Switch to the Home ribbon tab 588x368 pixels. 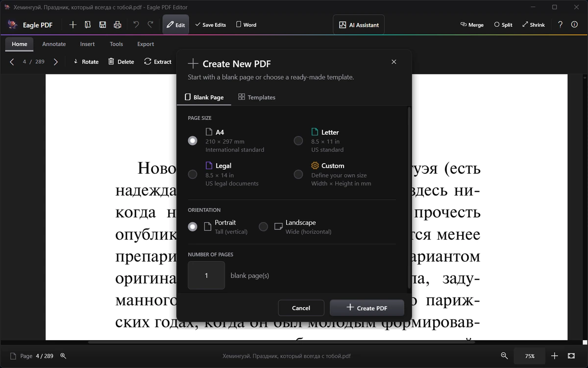click(20, 44)
